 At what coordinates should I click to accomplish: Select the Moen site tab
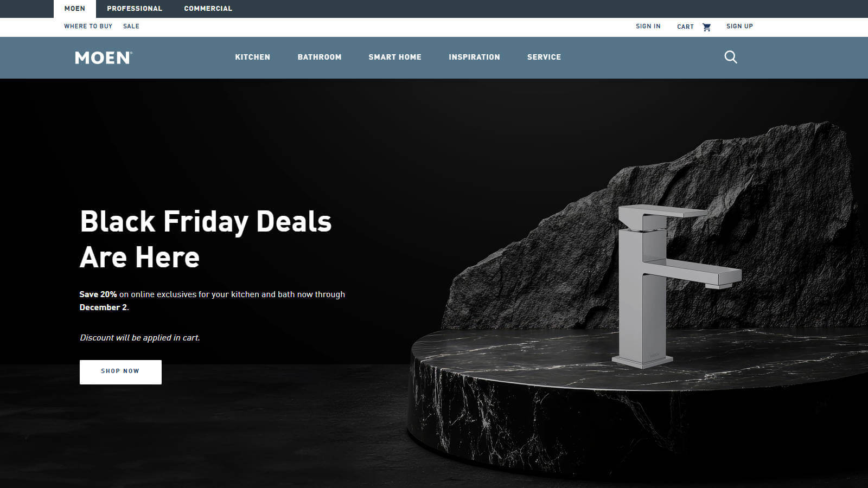tap(75, 9)
